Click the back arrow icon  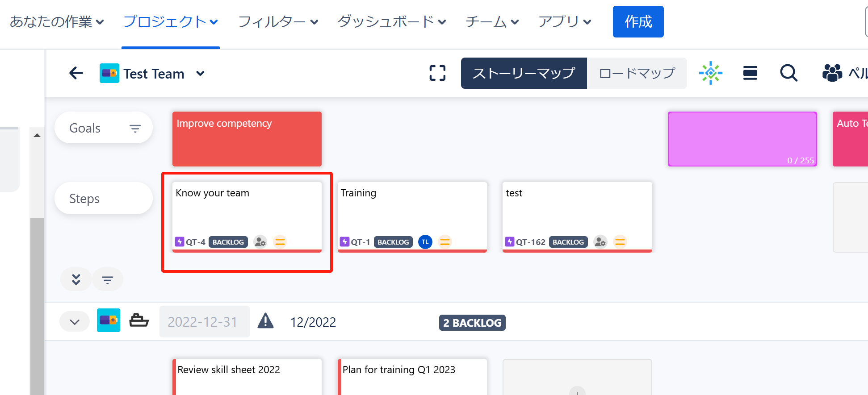click(76, 73)
